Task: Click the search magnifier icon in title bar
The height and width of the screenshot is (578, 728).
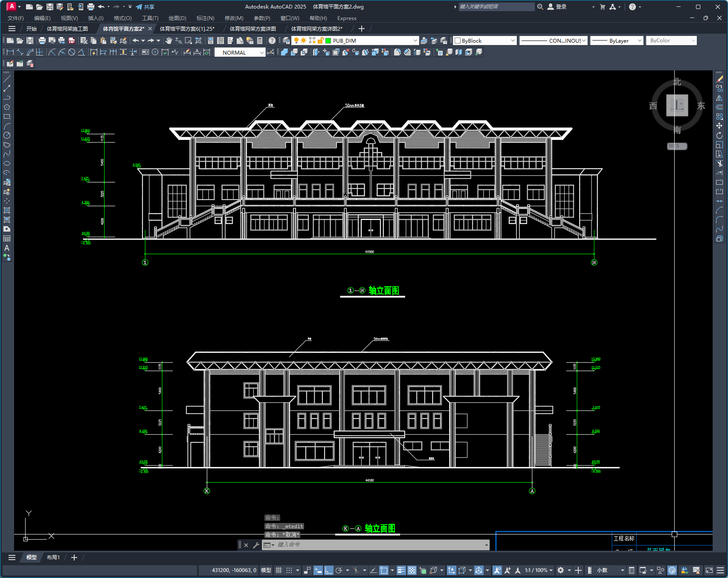Action: pyautogui.click(x=540, y=7)
